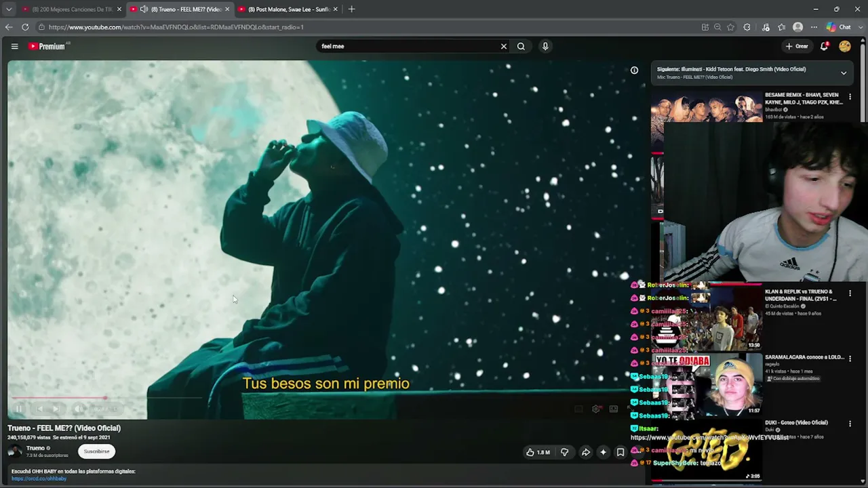This screenshot has width=868, height=488.
Task: Click the Crear button
Action: (797, 46)
